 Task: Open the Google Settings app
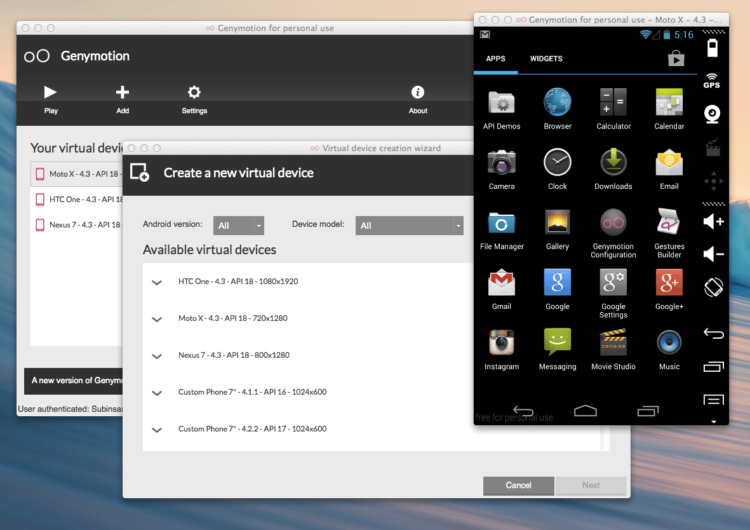point(613,293)
